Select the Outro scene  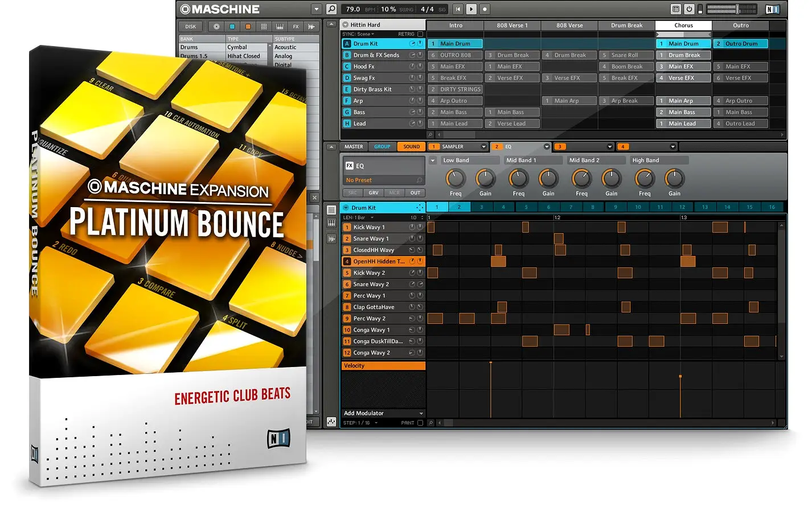tap(740, 26)
